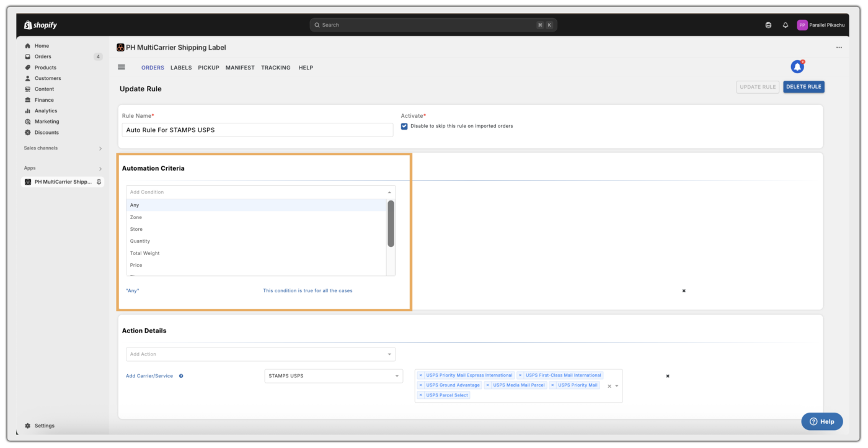
Task: Click the Add Carrier/Service label
Action: coord(149,376)
